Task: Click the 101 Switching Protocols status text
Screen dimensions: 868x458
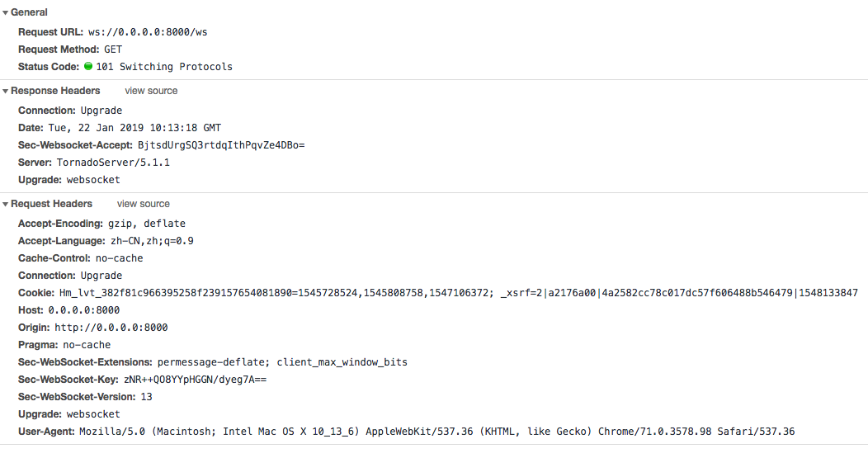Action: (164, 67)
